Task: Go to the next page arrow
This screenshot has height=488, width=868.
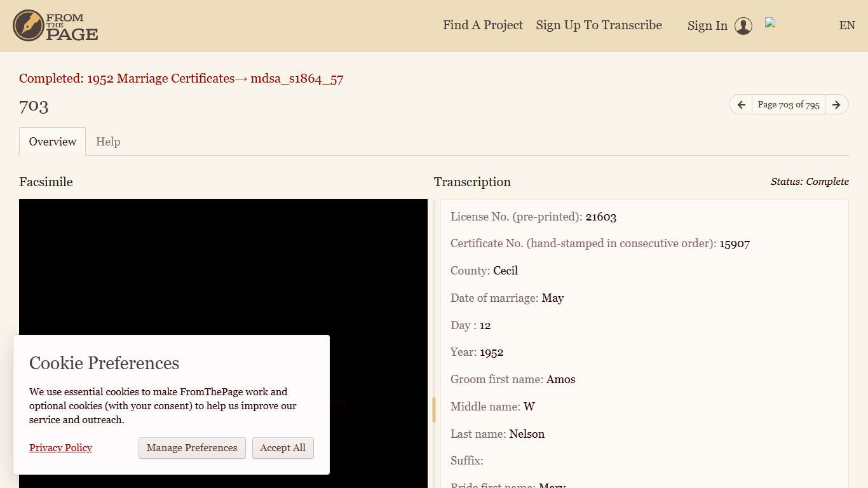Action: pyautogui.click(x=836, y=105)
